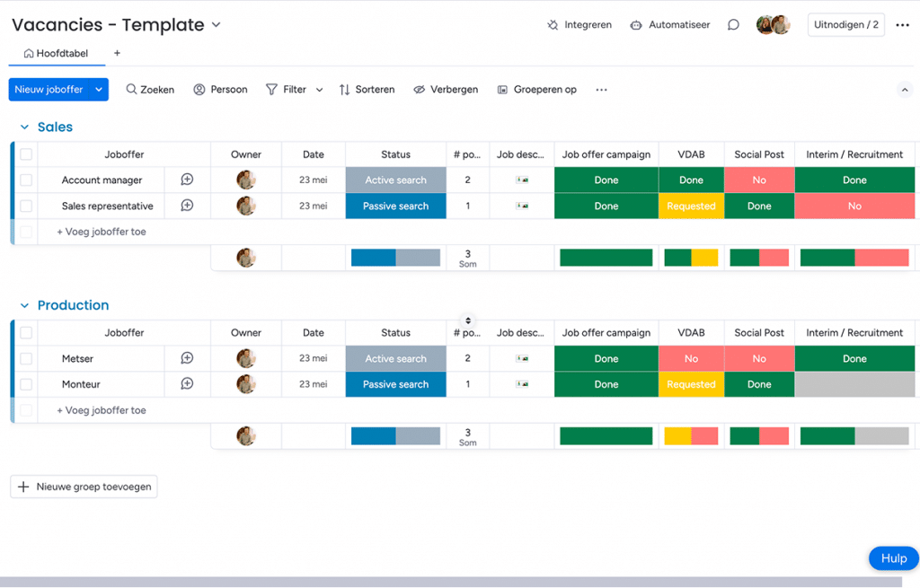Open the Filter panel
920x588 pixels.
pyautogui.click(x=287, y=89)
